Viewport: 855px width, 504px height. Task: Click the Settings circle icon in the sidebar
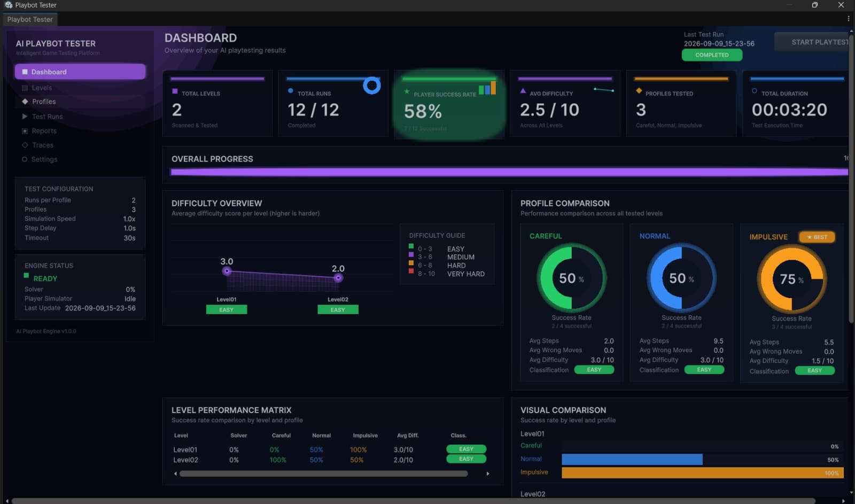coord(25,159)
